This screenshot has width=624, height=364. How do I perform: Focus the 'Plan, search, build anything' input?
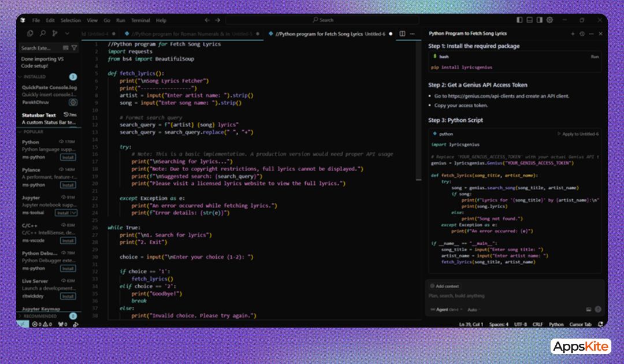pyautogui.click(x=515, y=296)
